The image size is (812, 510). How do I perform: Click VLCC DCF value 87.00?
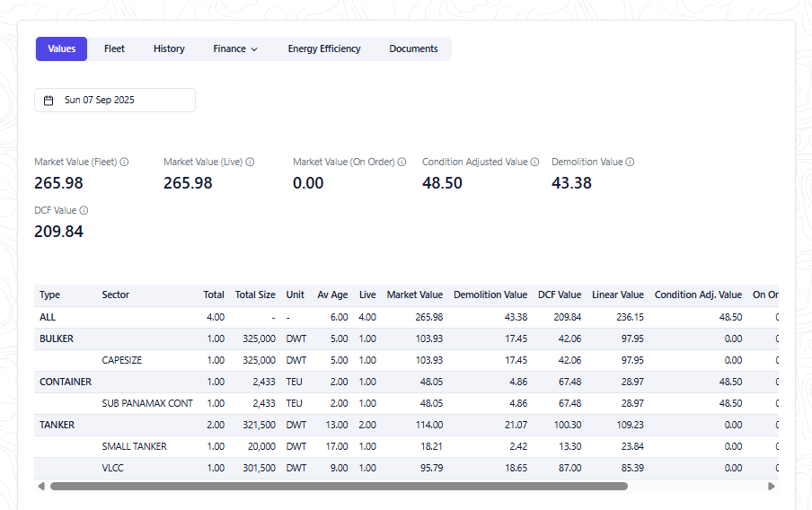point(569,468)
